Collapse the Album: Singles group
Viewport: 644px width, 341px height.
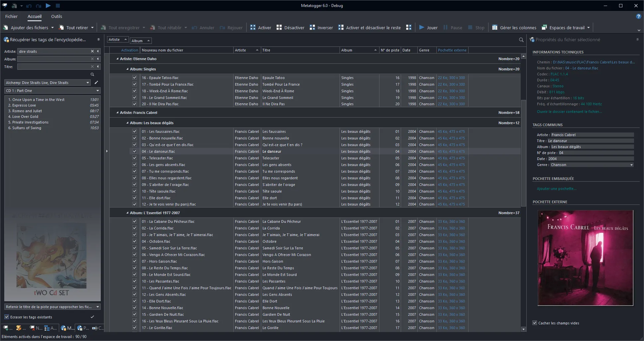coord(127,69)
